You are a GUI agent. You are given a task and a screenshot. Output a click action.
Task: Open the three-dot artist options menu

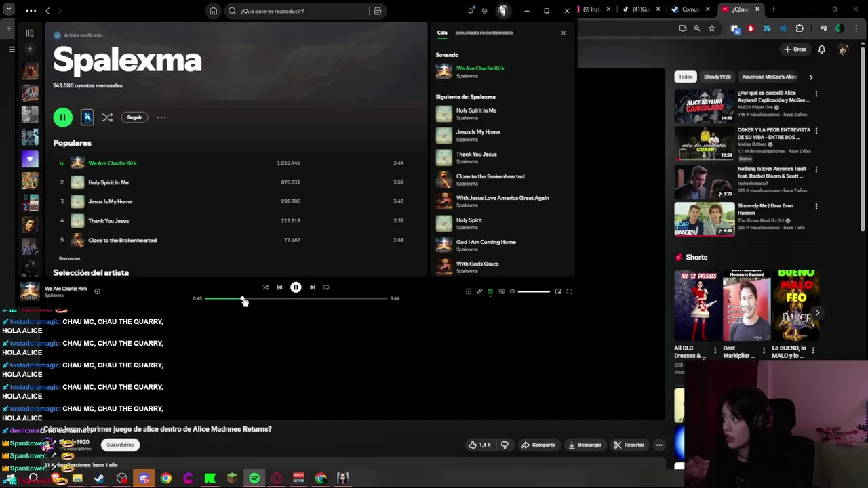coord(161,117)
